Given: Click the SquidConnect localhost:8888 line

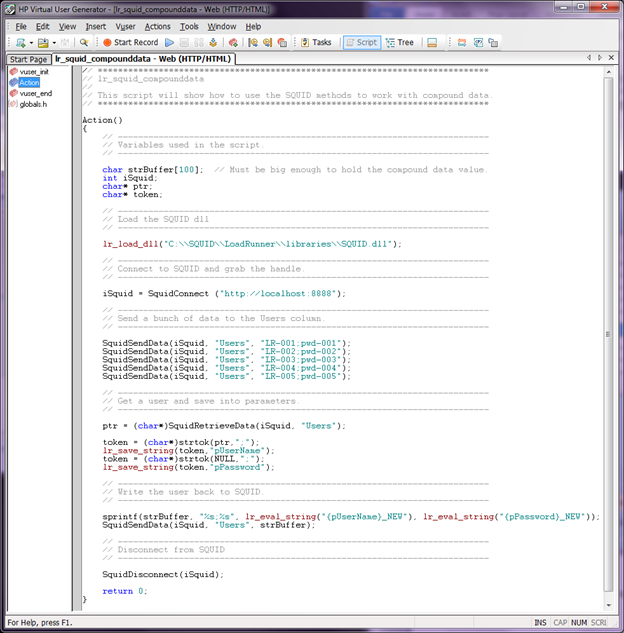Looking at the screenshot, I should coord(224,294).
